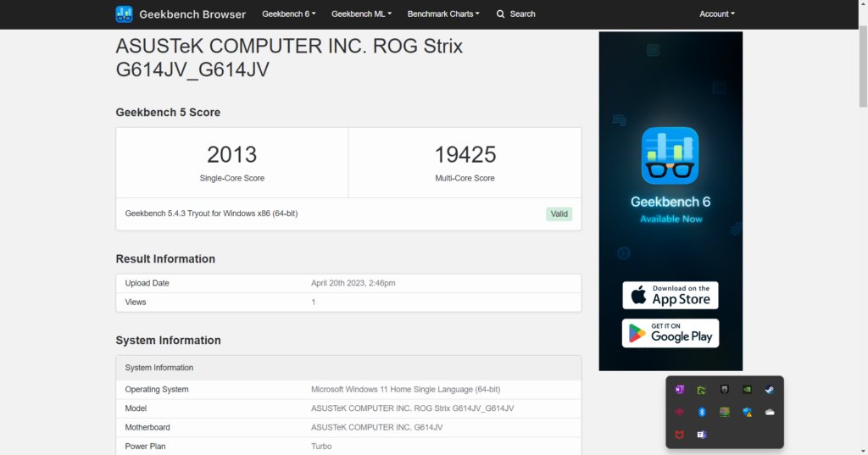Click the Upload Date label
The height and width of the screenshot is (455, 868).
(147, 283)
